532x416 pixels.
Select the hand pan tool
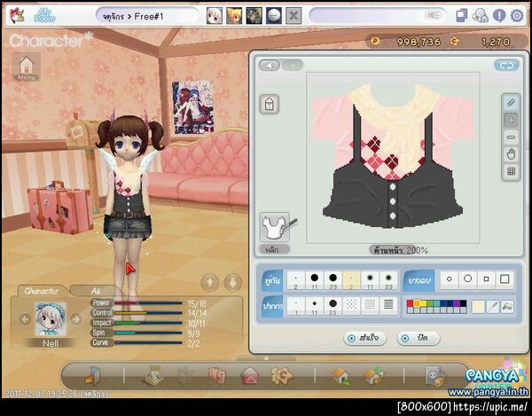[511, 154]
